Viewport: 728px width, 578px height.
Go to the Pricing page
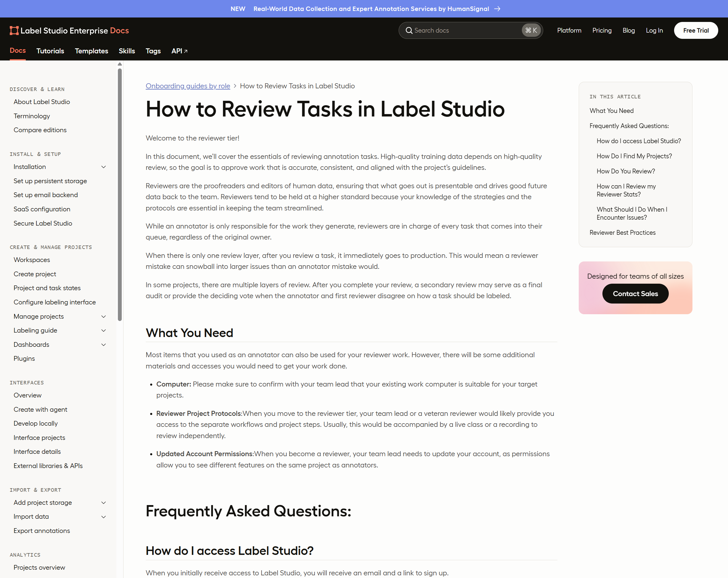(x=602, y=31)
